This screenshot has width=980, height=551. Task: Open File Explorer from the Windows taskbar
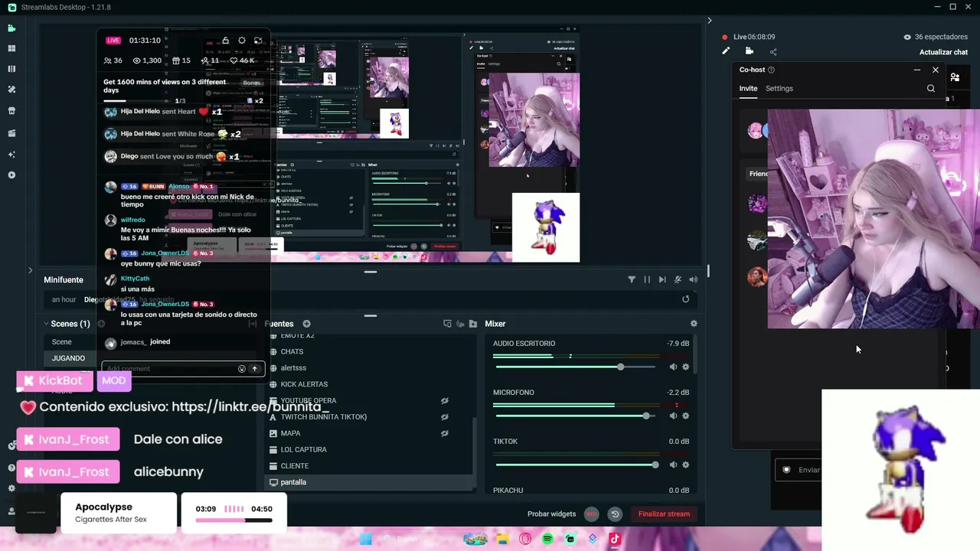click(502, 540)
